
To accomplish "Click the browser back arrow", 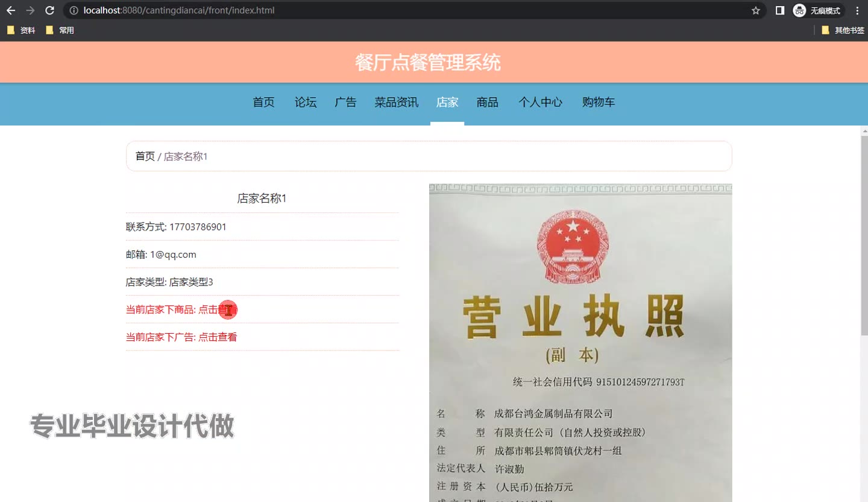I will point(11,10).
